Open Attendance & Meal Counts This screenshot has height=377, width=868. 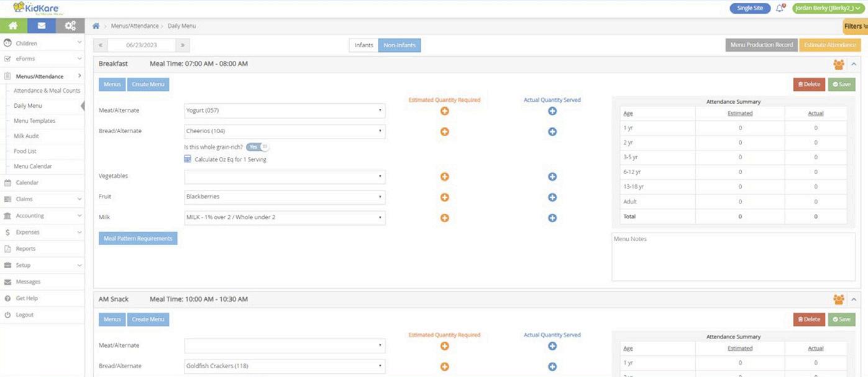[47, 91]
